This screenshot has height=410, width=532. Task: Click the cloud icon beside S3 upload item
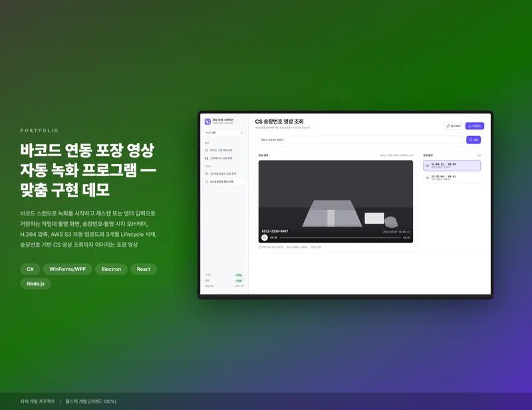click(x=207, y=173)
